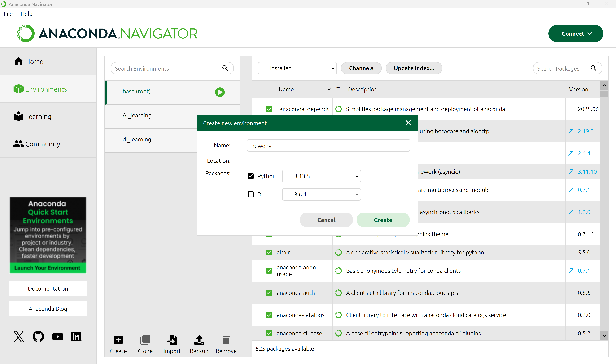Expand the R version 3.6.1 dropdown
The height and width of the screenshot is (364, 616).
(x=357, y=194)
